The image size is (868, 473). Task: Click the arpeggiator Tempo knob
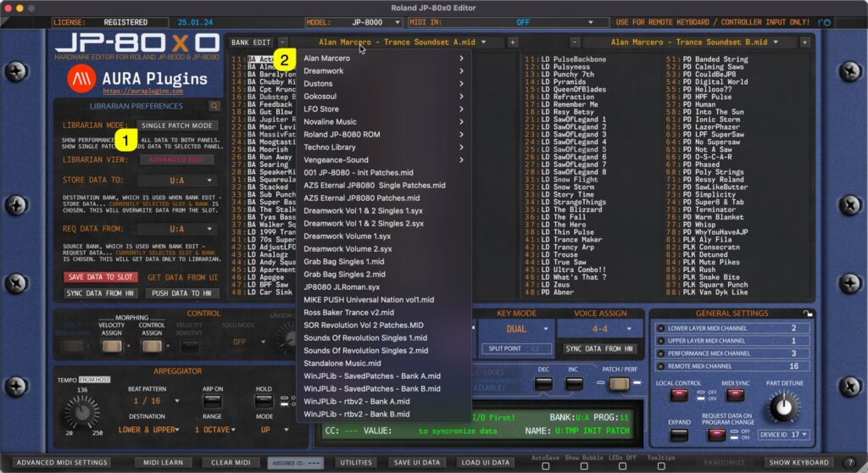82,412
